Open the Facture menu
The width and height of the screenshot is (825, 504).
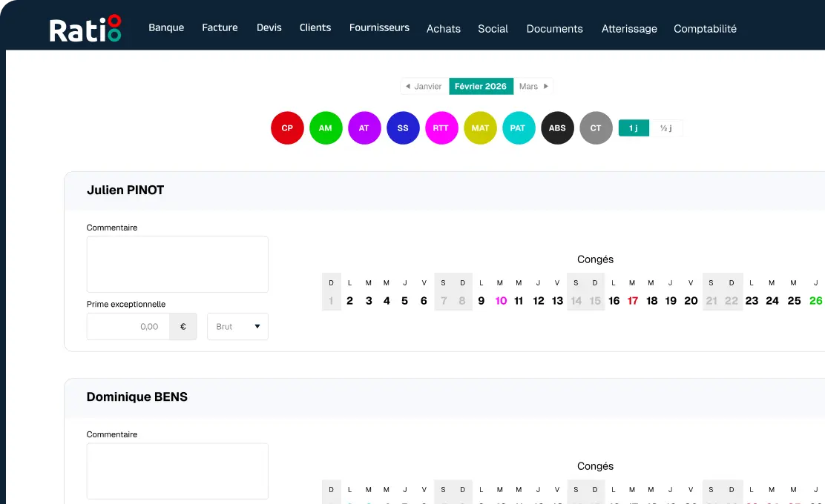pos(220,27)
